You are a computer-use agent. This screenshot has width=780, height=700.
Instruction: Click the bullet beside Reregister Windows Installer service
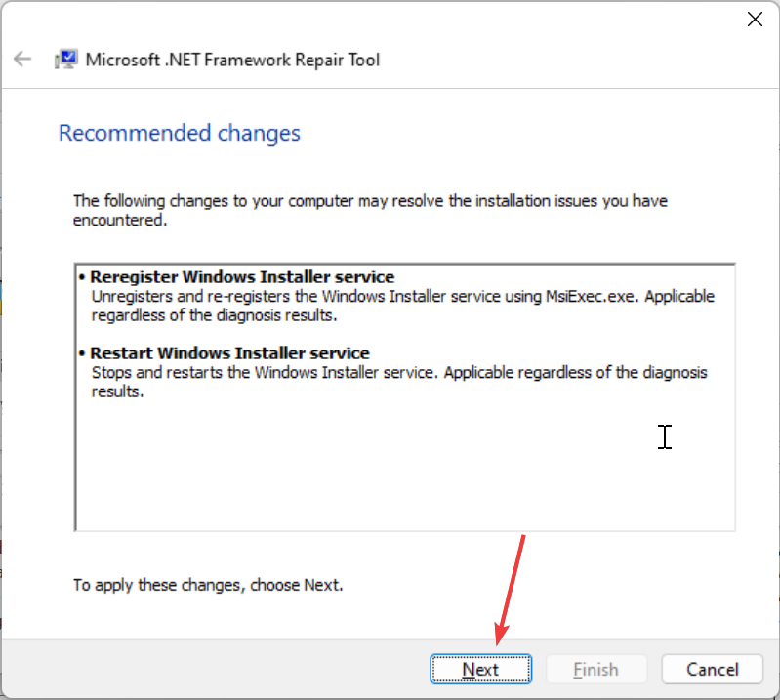point(82,277)
